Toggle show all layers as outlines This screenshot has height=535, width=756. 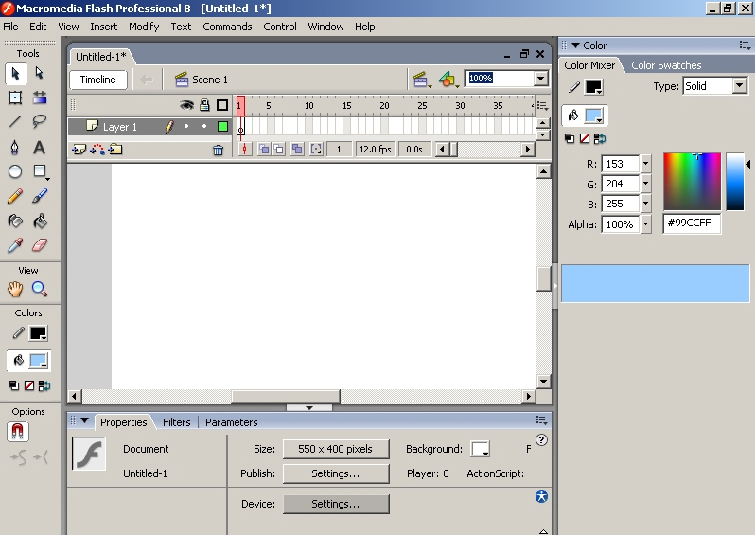222,105
